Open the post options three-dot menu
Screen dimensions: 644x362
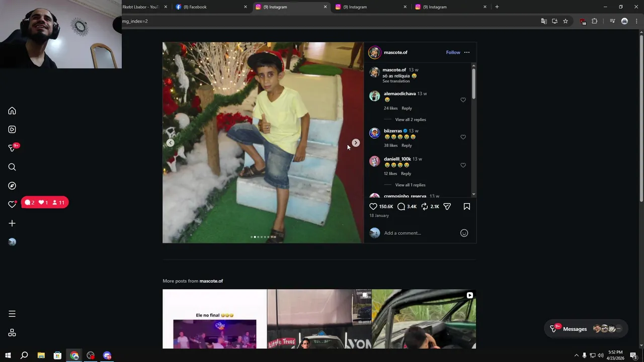coord(467,52)
